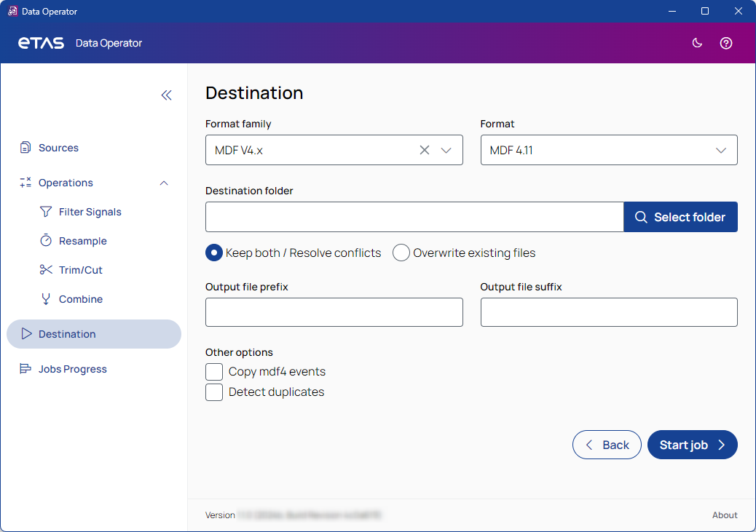Select Keep both / Resolve conflicts option
This screenshot has height=532, width=756.
coord(214,253)
